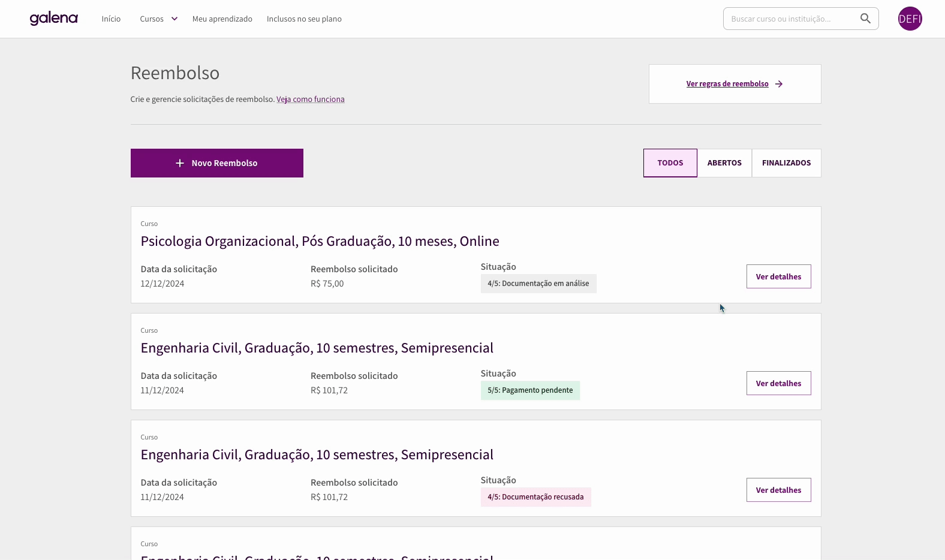View details of the Pagamento pendente request
This screenshot has height=560, width=945.
click(x=778, y=383)
